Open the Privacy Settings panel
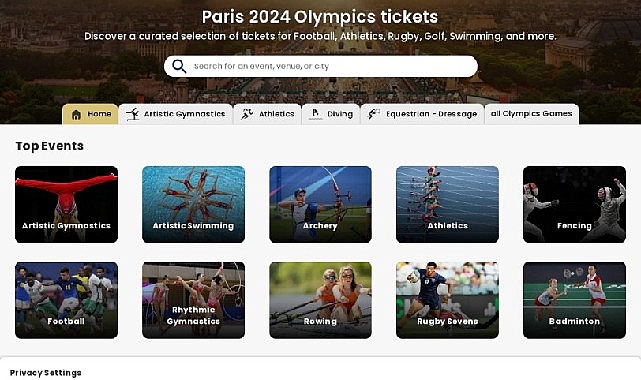Viewport: 641px width, 380px height. [x=45, y=373]
